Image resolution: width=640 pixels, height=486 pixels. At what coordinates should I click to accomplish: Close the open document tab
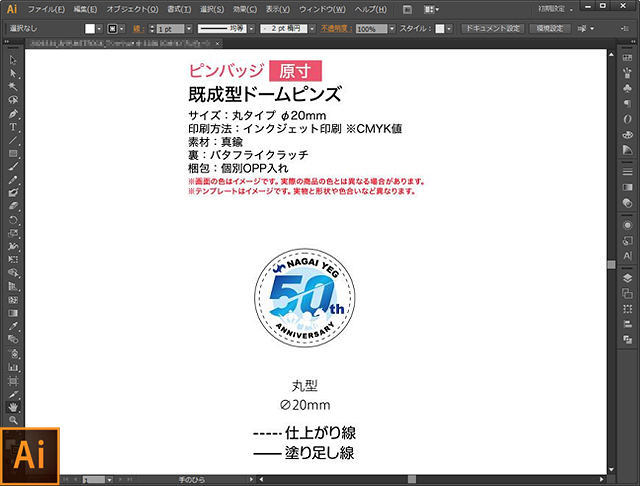point(217,43)
